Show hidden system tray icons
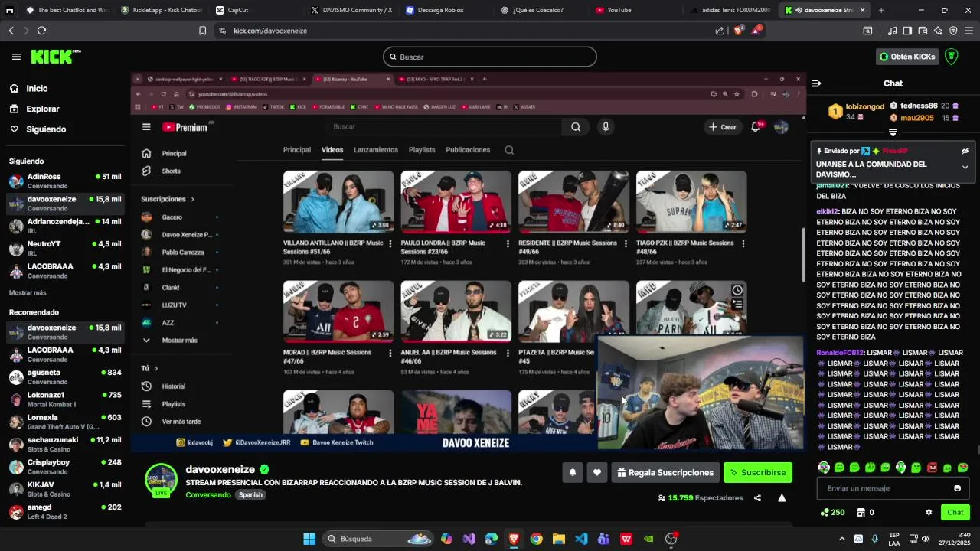The width and height of the screenshot is (980, 551). coord(841,539)
